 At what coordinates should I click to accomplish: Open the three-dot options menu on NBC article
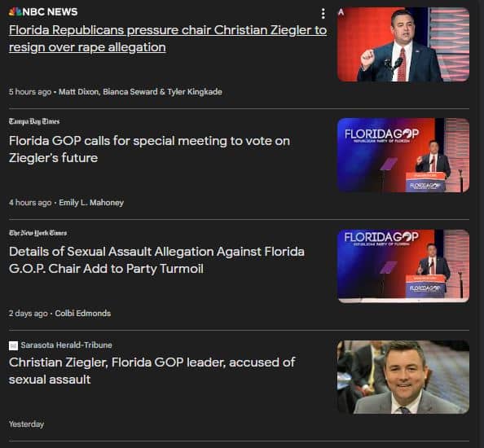click(x=323, y=14)
